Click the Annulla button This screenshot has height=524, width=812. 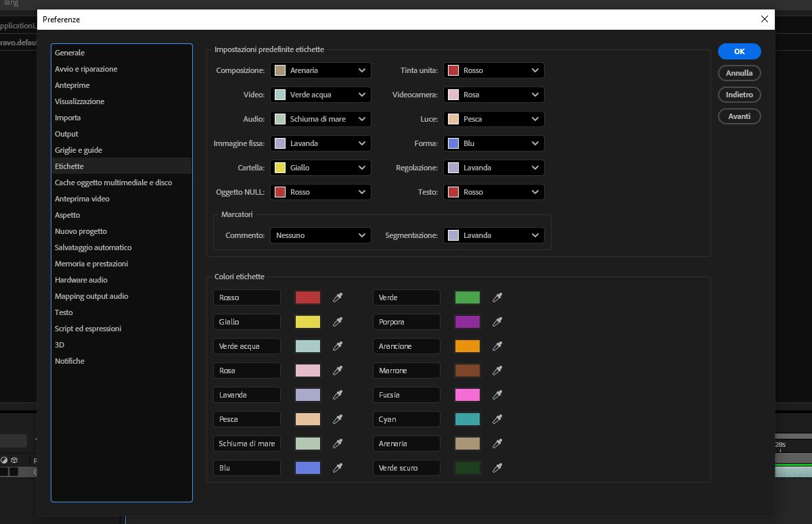coord(740,73)
